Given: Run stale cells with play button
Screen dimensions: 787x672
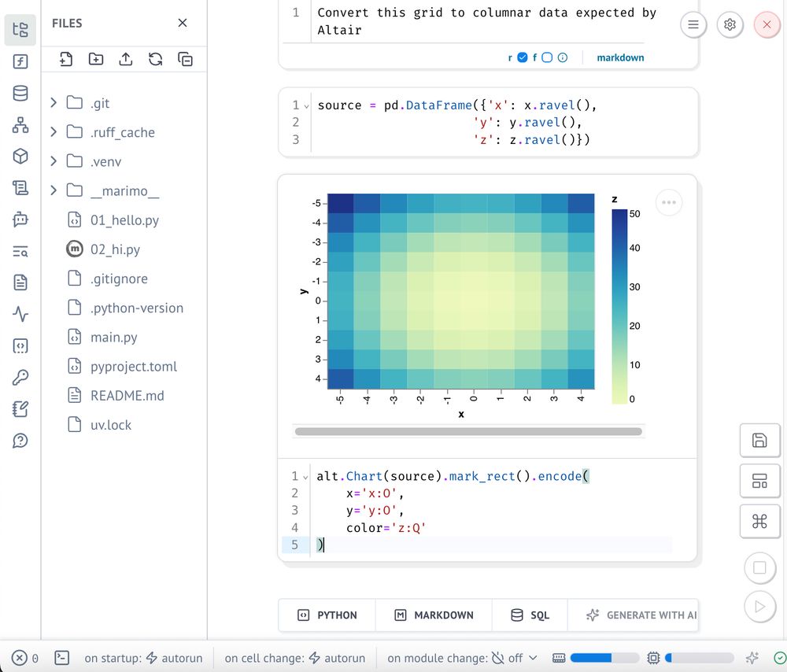Looking at the screenshot, I should (760, 607).
